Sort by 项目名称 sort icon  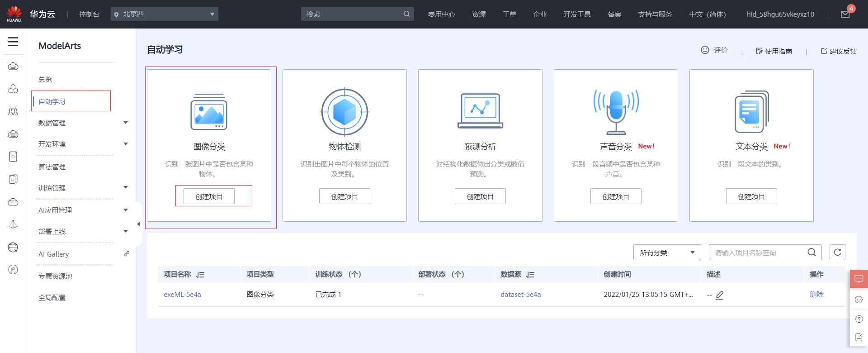(200, 275)
